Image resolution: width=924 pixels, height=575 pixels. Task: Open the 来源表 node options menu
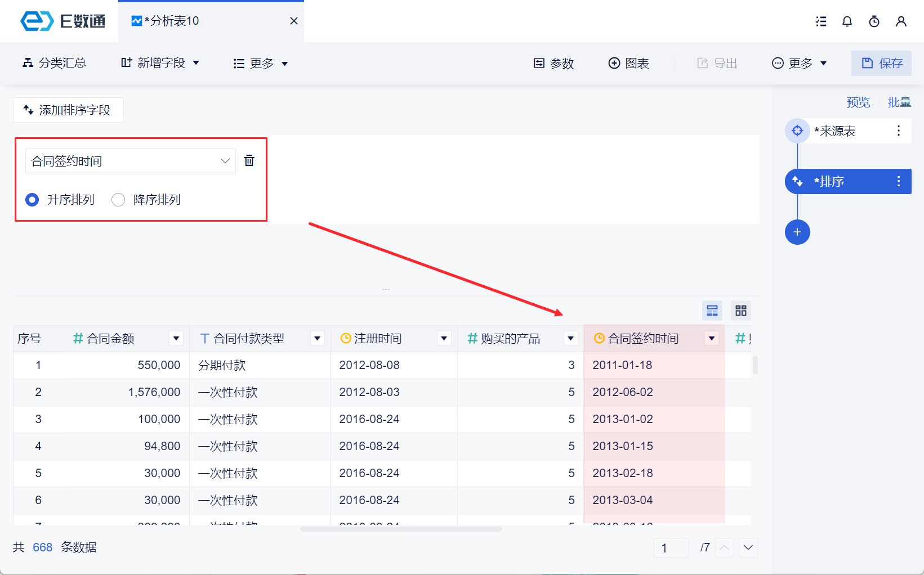[899, 131]
